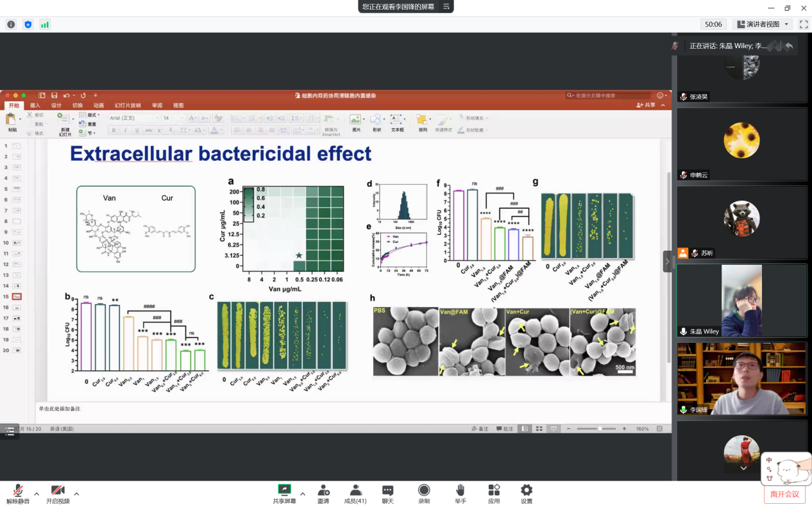Open the 聊天 chat panel
812x507 pixels.
pyautogui.click(x=388, y=494)
